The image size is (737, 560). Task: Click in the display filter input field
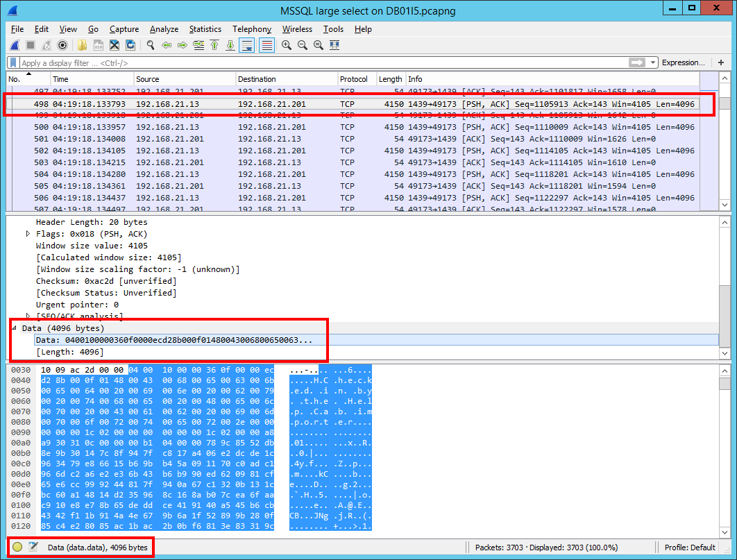tap(324, 62)
